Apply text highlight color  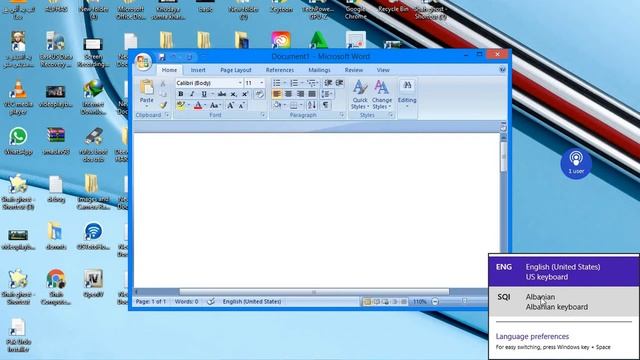click(181, 106)
